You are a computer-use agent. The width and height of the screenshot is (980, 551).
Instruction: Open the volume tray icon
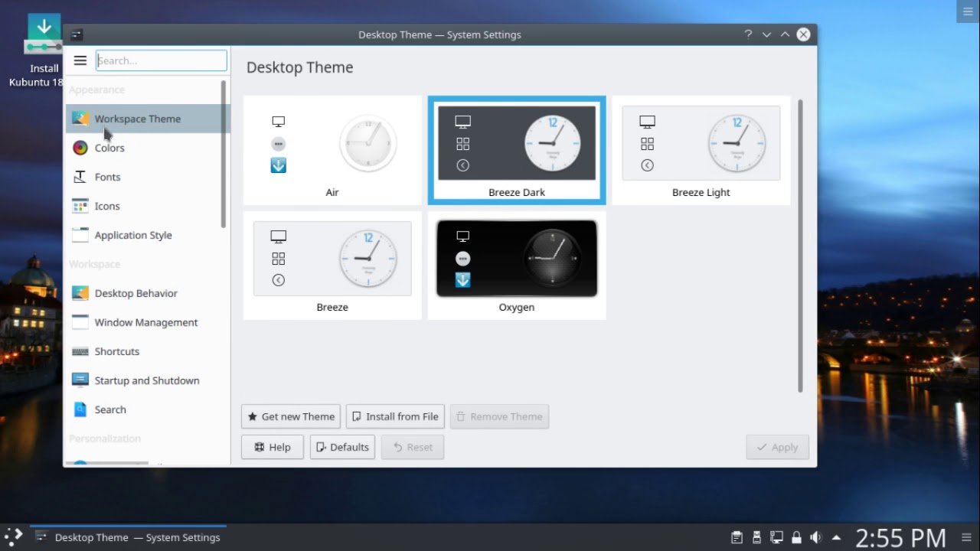coord(816,537)
